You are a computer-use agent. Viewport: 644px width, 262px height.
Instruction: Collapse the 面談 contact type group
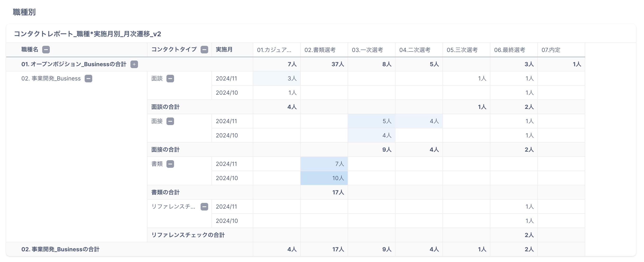click(170, 79)
